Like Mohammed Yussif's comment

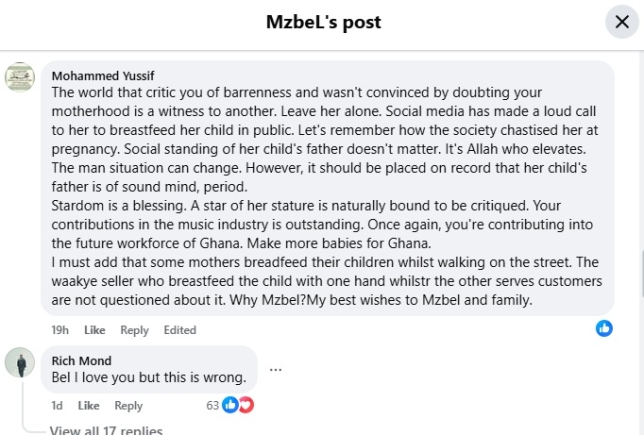click(94, 330)
